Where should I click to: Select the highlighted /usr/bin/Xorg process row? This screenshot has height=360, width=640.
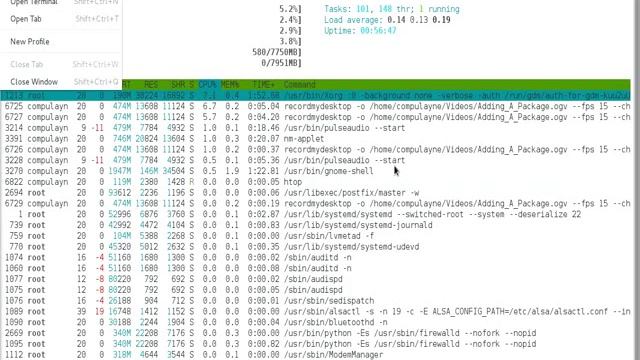click(316, 96)
